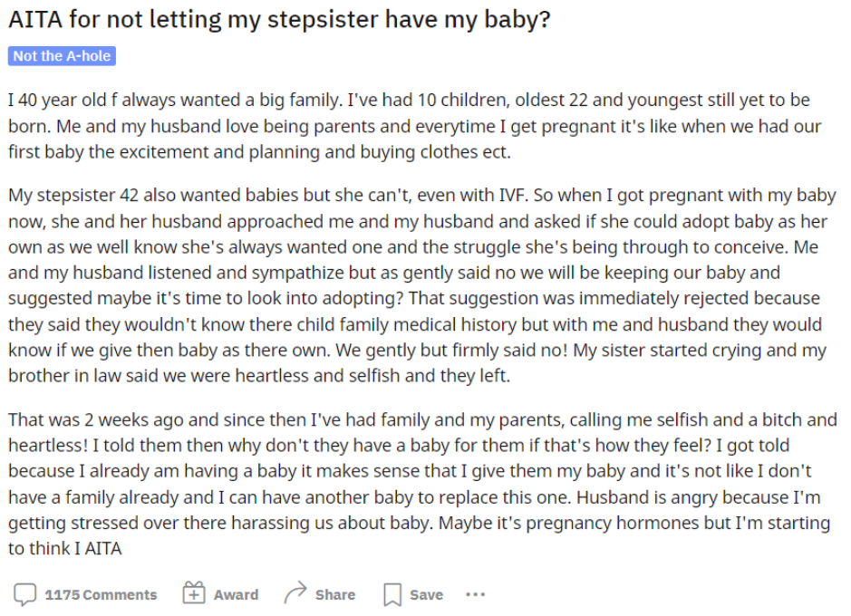This screenshot has width=851, height=616.
Task: Click the paragraph starting My stepsister 42
Action: tap(422, 285)
